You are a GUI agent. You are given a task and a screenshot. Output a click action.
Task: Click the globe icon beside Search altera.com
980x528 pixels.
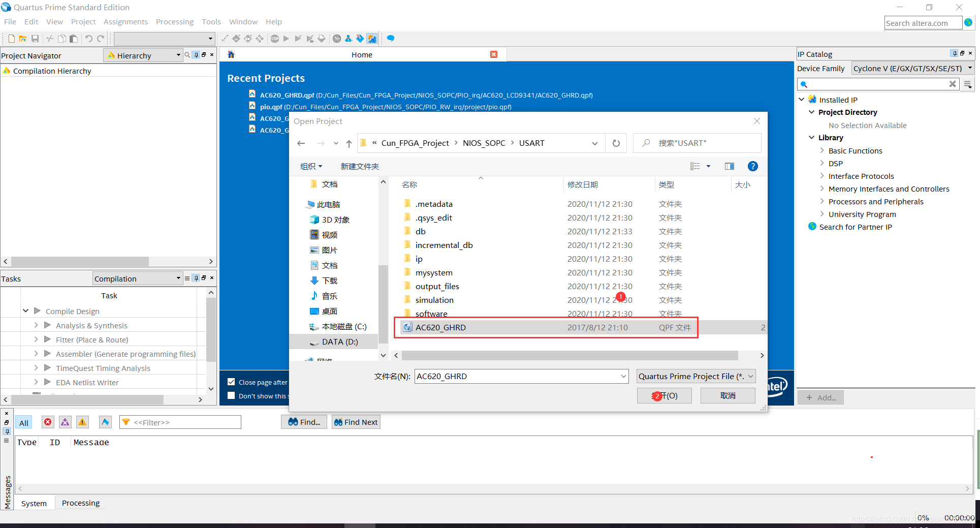(x=969, y=22)
